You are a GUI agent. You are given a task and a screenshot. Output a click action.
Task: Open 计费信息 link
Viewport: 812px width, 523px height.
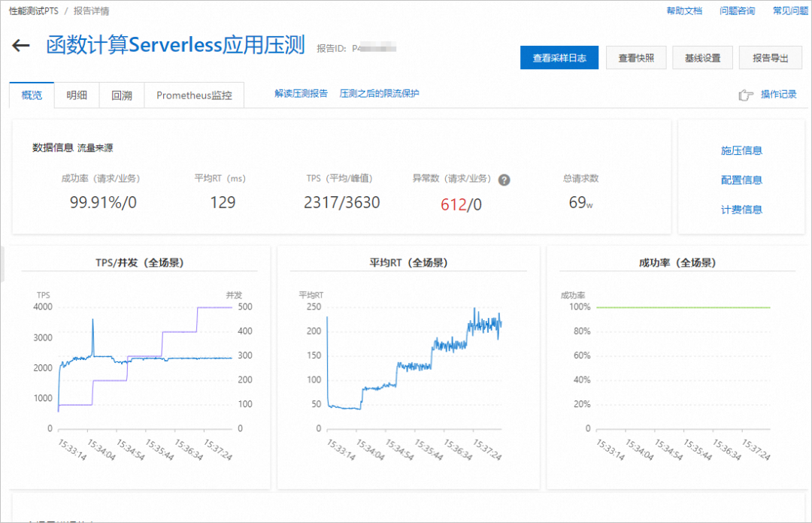click(741, 210)
